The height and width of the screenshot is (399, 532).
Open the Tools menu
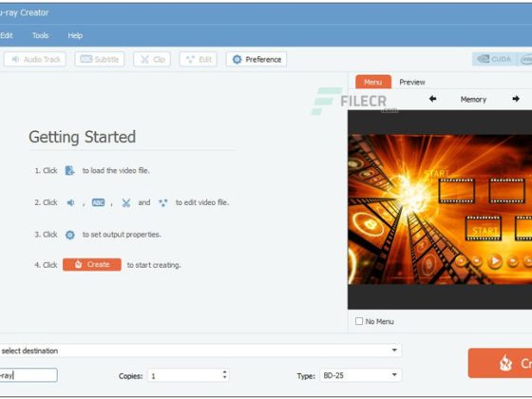coord(40,35)
